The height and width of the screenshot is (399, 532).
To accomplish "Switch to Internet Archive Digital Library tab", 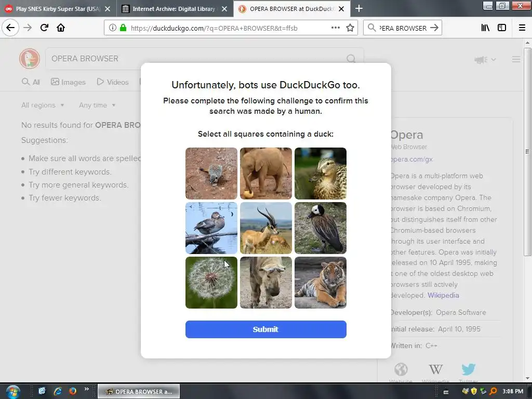I will pos(175,9).
